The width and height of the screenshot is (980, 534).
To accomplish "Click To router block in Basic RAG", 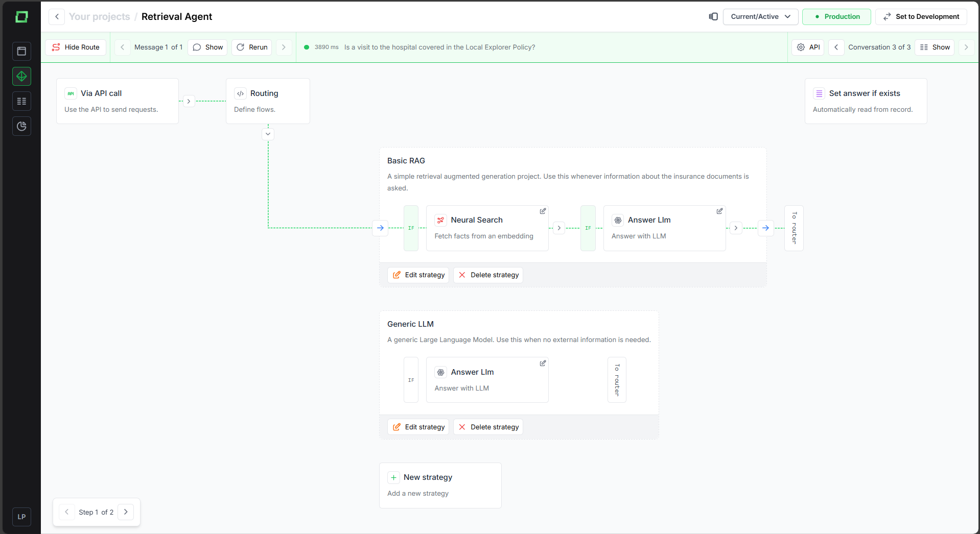I will click(x=794, y=228).
